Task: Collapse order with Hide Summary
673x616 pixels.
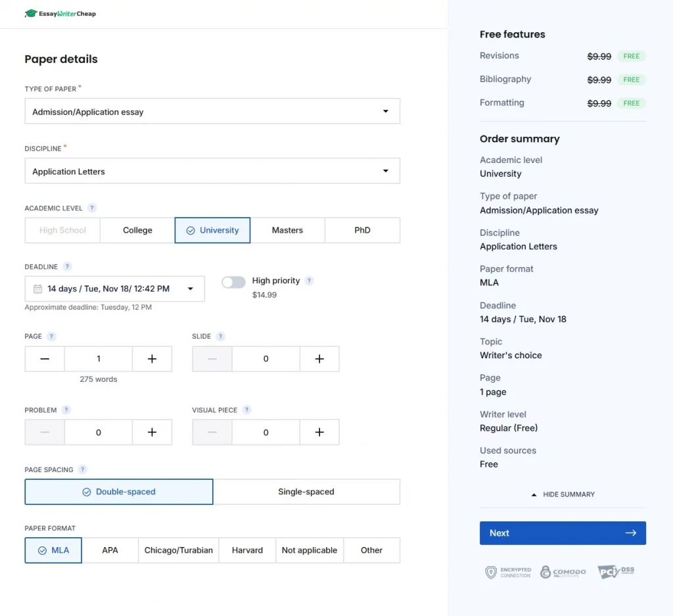Action: pos(563,494)
